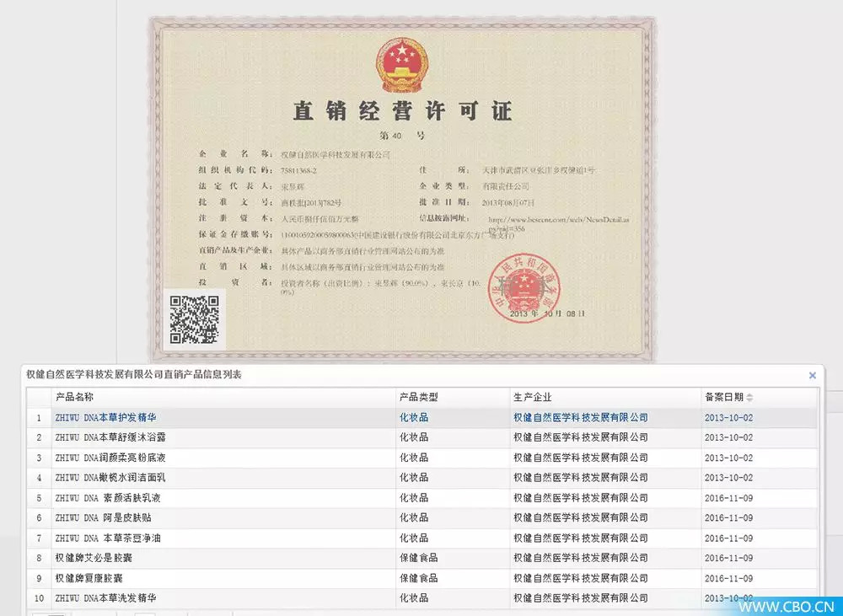843x616 pixels.
Task: Click manufacturer cell in 艾必是胶囊 row
Action: (x=581, y=558)
